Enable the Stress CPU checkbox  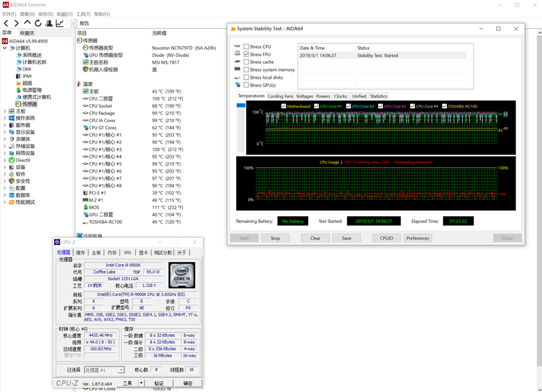[246, 47]
